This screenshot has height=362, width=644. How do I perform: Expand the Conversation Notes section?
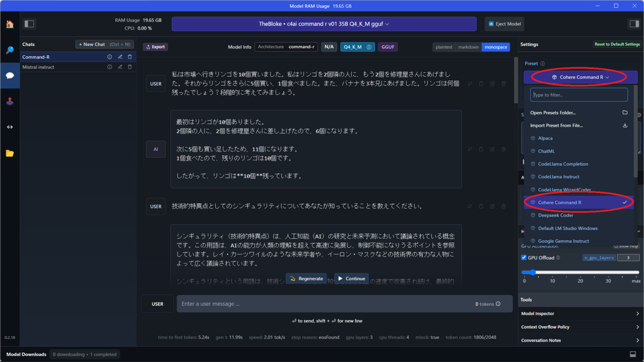(581, 341)
